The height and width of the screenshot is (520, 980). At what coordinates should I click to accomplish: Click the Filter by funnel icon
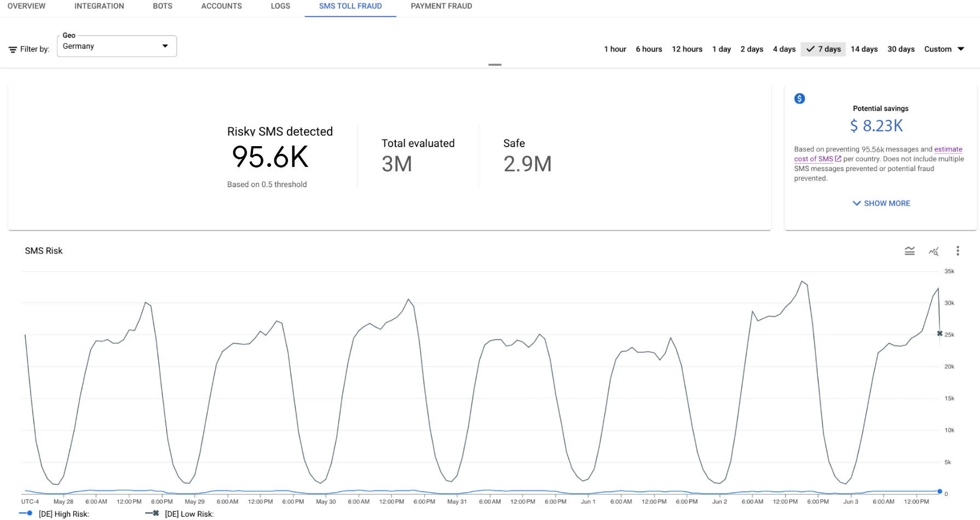tap(13, 49)
